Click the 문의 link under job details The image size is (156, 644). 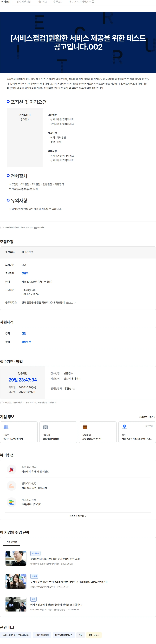(x=35, y=228)
